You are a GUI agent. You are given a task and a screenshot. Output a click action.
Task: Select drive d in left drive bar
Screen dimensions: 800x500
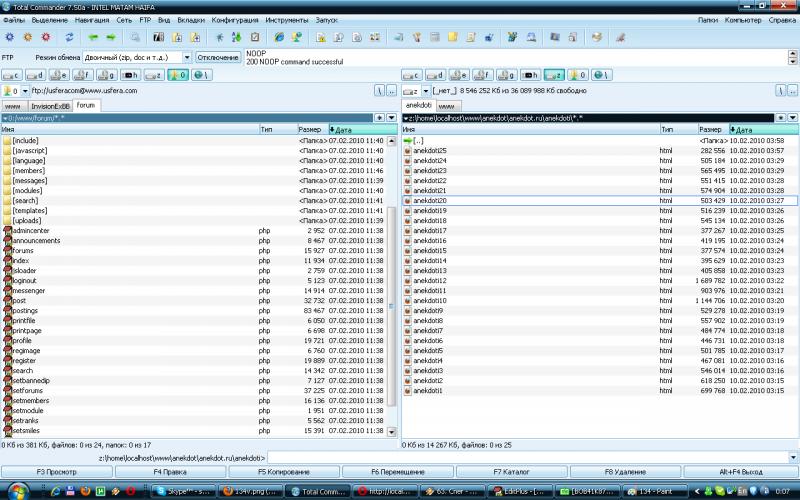pyautogui.click(x=36, y=75)
